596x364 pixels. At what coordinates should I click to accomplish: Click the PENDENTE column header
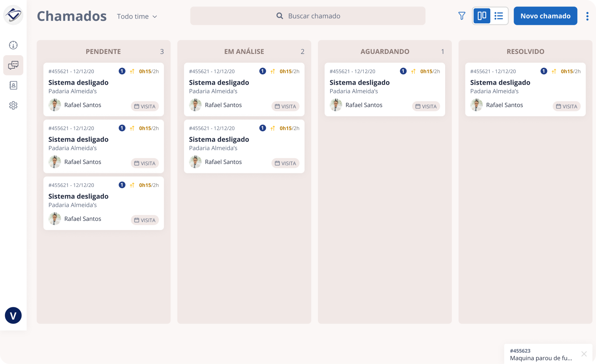(103, 51)
